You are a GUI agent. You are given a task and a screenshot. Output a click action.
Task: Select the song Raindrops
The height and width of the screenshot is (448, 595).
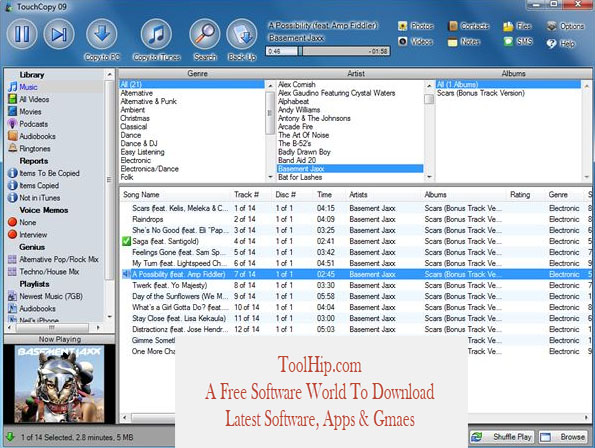click(x=148, y=219)
